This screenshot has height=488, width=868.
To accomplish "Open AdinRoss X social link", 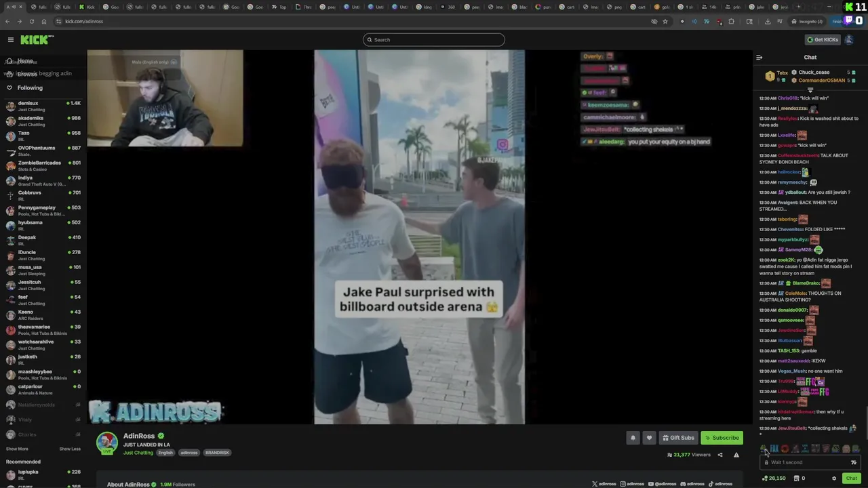I will (604, 484).
